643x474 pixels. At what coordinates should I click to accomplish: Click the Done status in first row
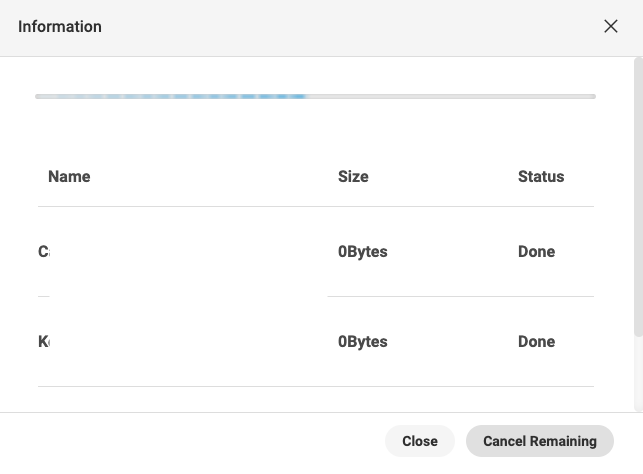[x=536, y=252]
